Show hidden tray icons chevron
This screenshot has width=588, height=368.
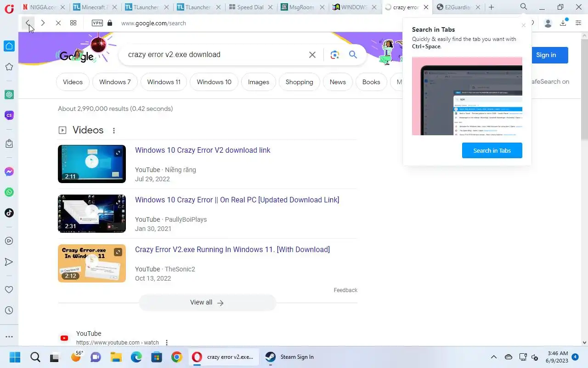[x=494, y=357]
